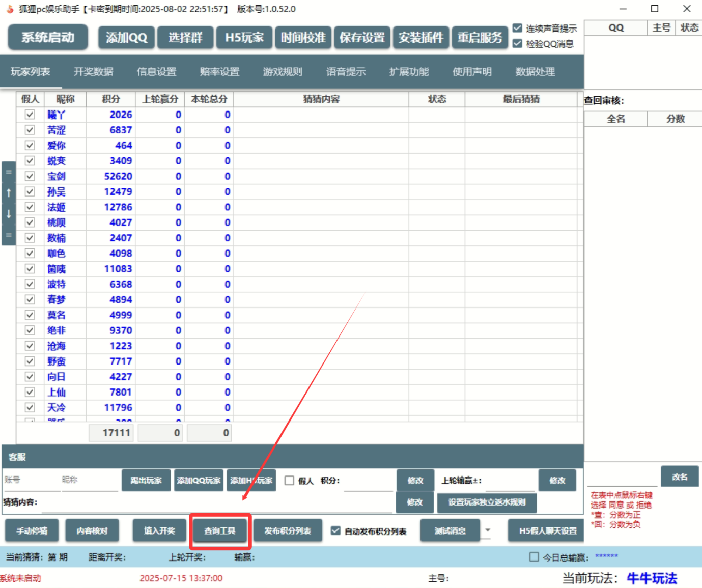Open the 赔率设置 tab
Screen dimensions: 702x588
tap(219, 72)
